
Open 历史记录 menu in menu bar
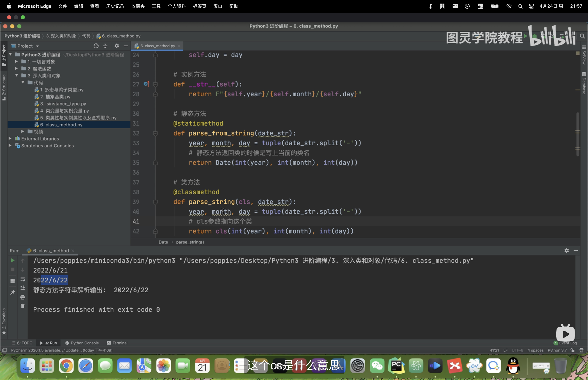tap(115, 6)
